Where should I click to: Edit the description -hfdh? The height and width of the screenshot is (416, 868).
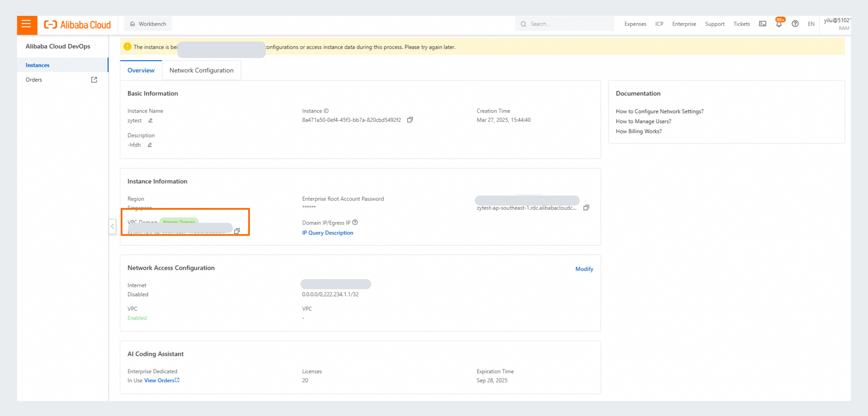150,145
